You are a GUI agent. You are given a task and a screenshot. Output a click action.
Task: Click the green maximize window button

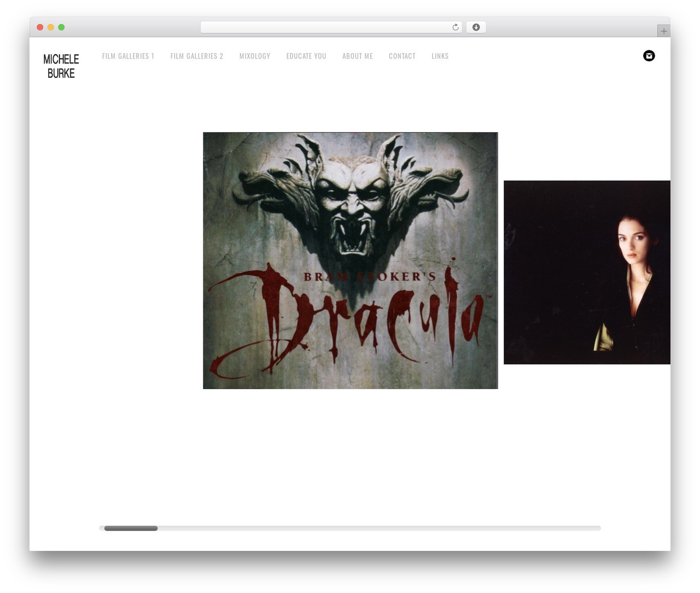click(61, 27)
